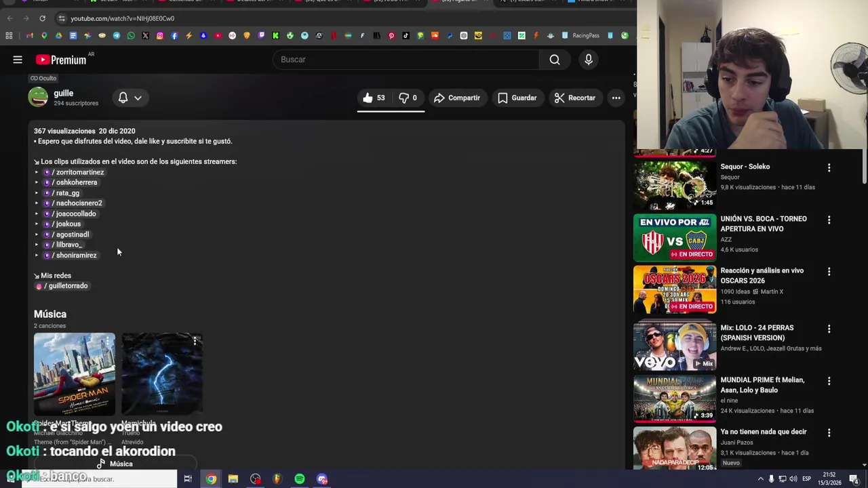Open Mix: LOLO - 24 PERRAS thumbnail
The height and width of the screenshot is (488, 868).
(x=675, y=346)
